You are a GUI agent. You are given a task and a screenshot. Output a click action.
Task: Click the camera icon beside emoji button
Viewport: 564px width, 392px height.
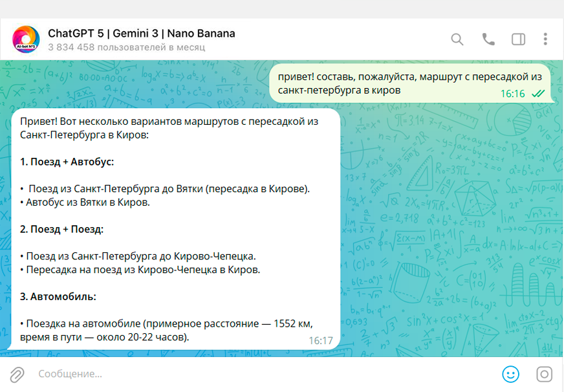545,374
